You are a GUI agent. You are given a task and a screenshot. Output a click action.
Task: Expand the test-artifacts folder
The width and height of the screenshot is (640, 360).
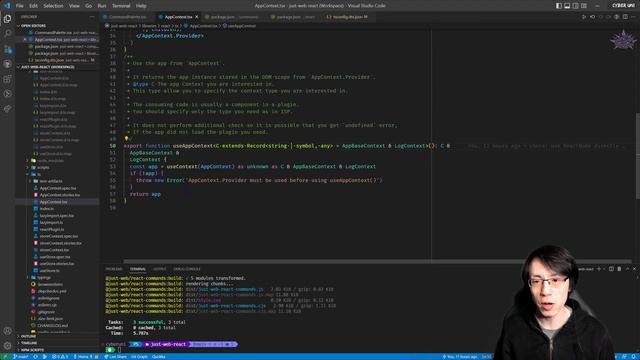(51, 181)
